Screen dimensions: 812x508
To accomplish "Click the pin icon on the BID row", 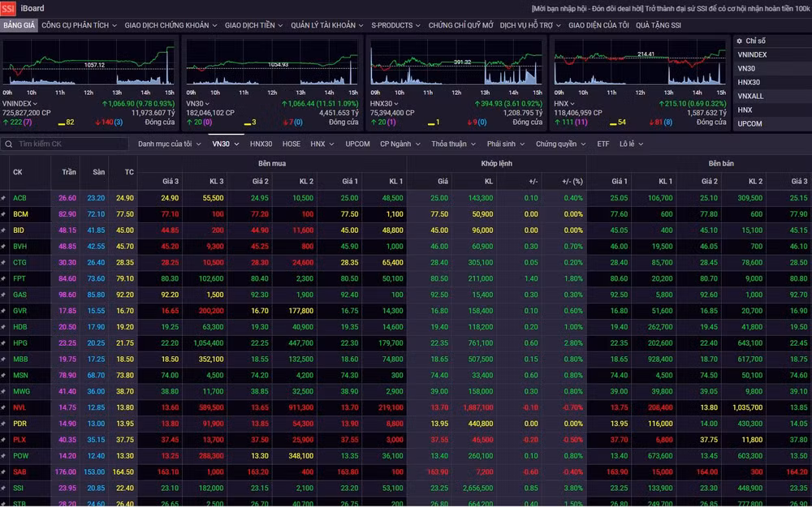I will [x=3, y=230].
